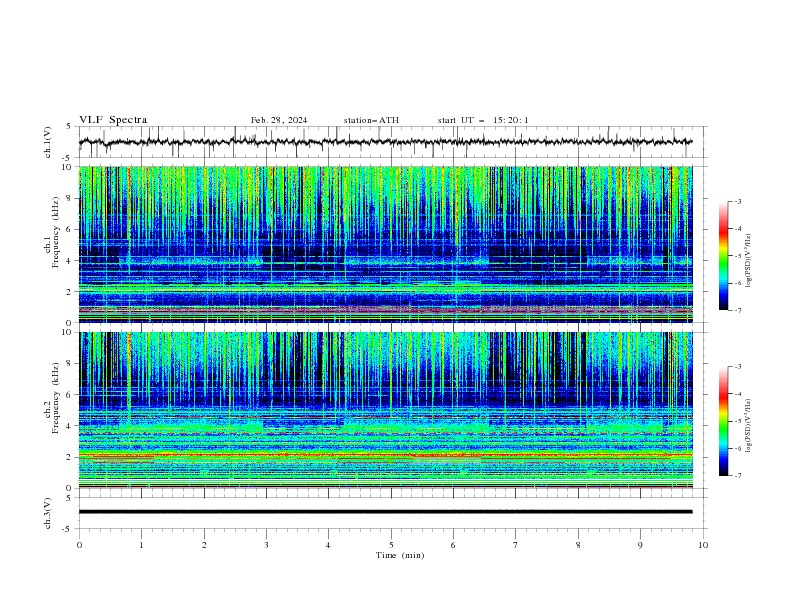Click the time axis tick label '0'
Image resolution: width=792 pixels, height=612 pixels.
[x=79, y=545]
